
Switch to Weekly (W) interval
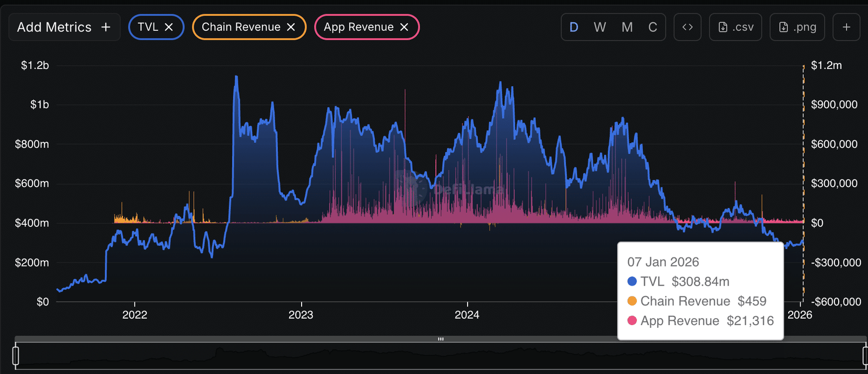click(x=599, y=27)
